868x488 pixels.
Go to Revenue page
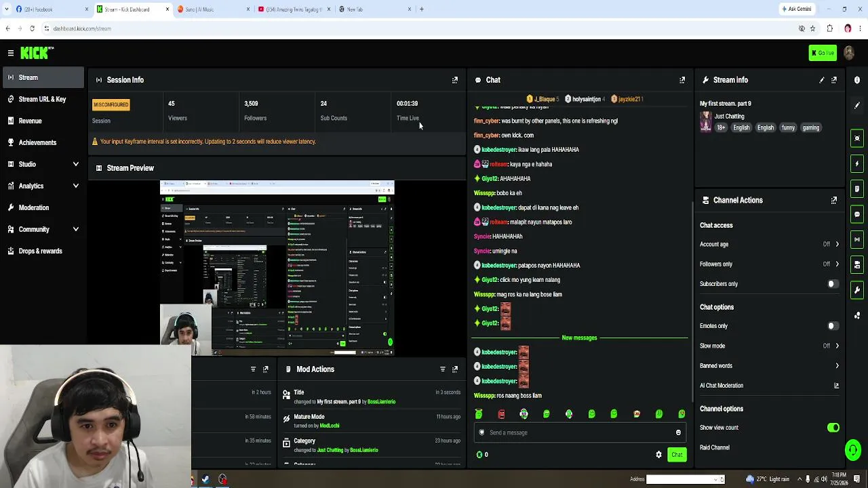coord(43,121)
